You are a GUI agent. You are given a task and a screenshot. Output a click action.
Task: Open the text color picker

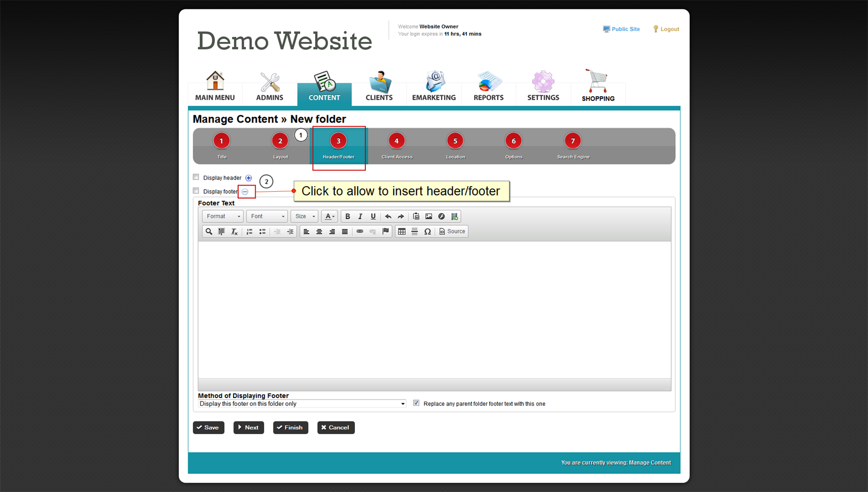pyautogui.click(x=329, y=217)
